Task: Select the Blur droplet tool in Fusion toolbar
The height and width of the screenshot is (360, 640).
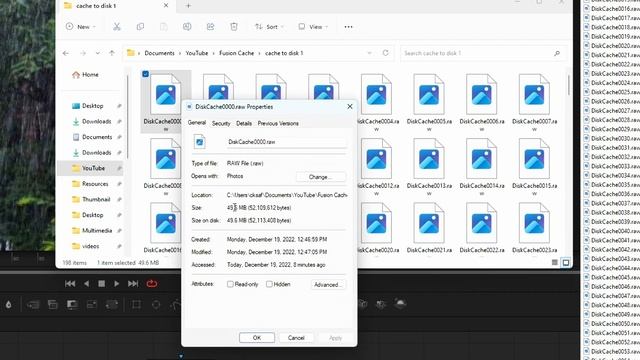Action: pyautogui.click(x=9, y=304)
